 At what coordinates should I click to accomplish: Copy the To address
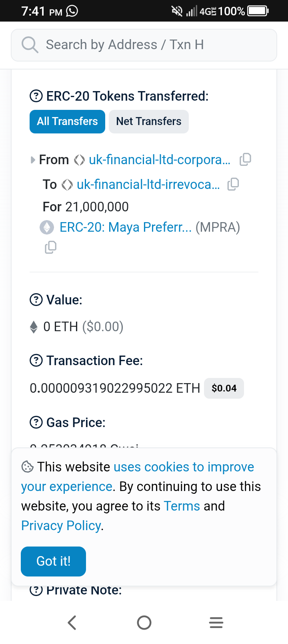pyautogui.click(x=233, y=184)
